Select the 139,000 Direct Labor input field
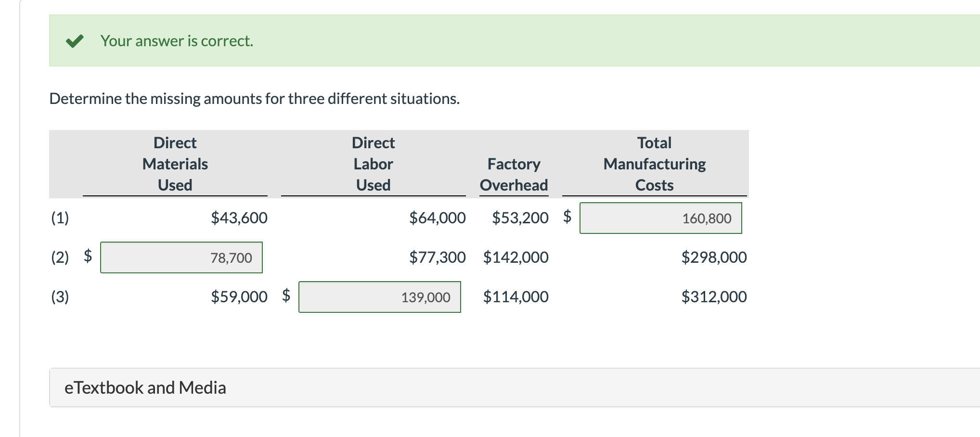This screenshot has height=437, width=980. click(x=380, y=297)
